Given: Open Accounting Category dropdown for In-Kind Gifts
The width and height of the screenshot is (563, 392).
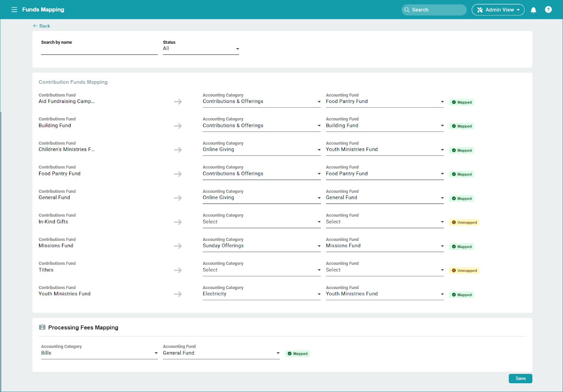Looking at the screenshot, I should (261, 222).
